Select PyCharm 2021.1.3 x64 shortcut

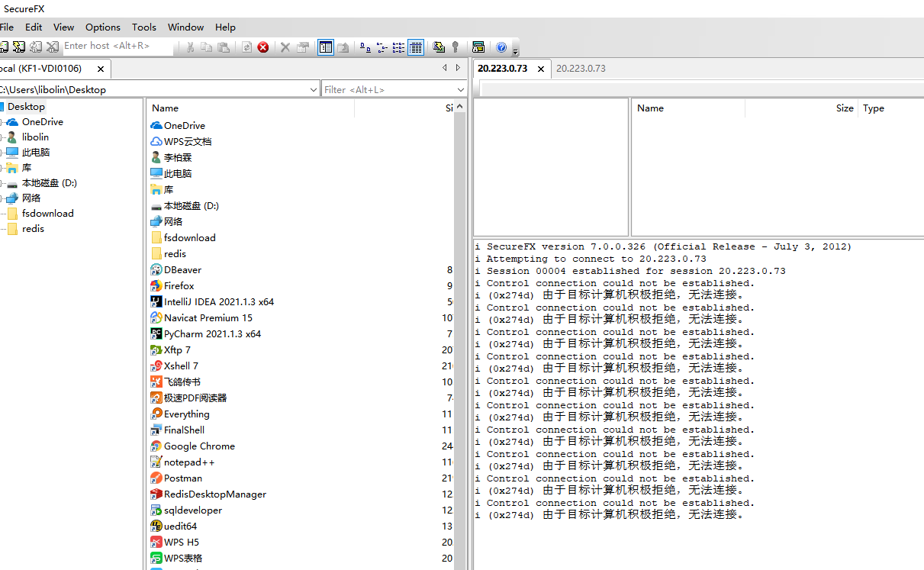click(212, 333)
